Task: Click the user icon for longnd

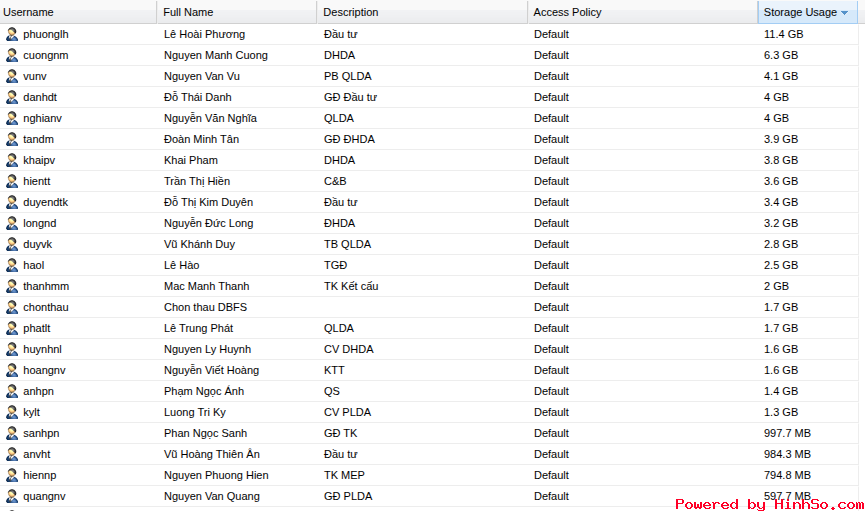Action: [12, 223]
